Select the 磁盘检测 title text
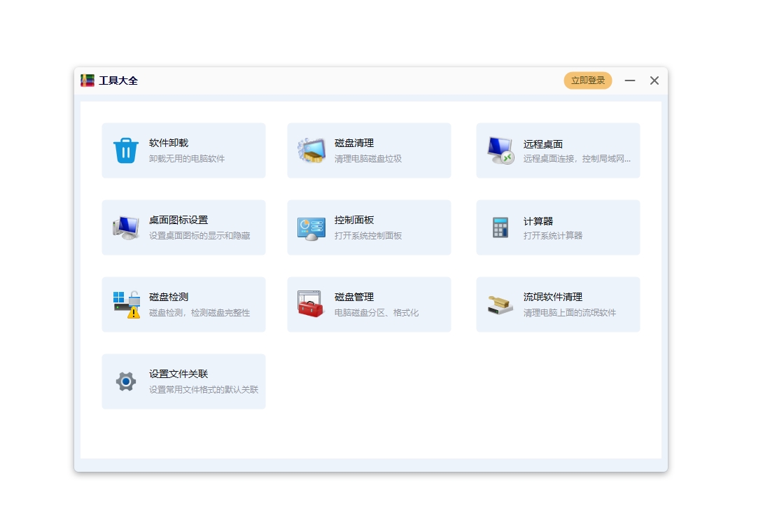This screenshot has height=532, width=784. pos(169,297)
